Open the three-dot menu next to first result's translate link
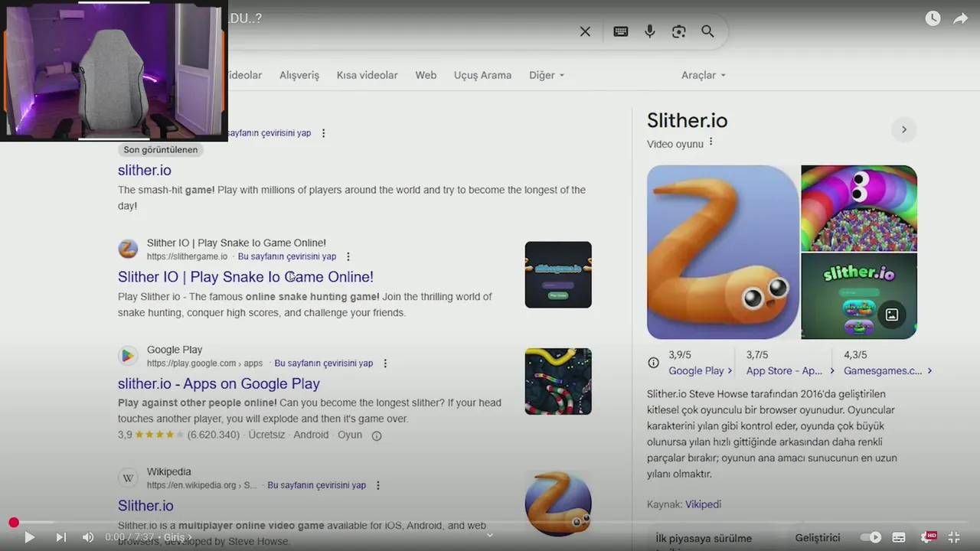Screen dimensions: 980x551 click(x=323, y=133)
